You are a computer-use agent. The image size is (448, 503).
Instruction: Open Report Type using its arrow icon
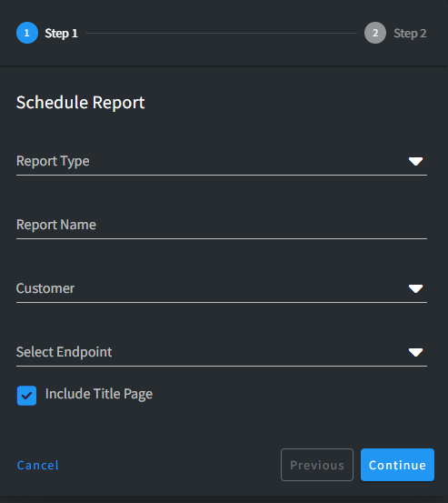click(x=415, y=161)
